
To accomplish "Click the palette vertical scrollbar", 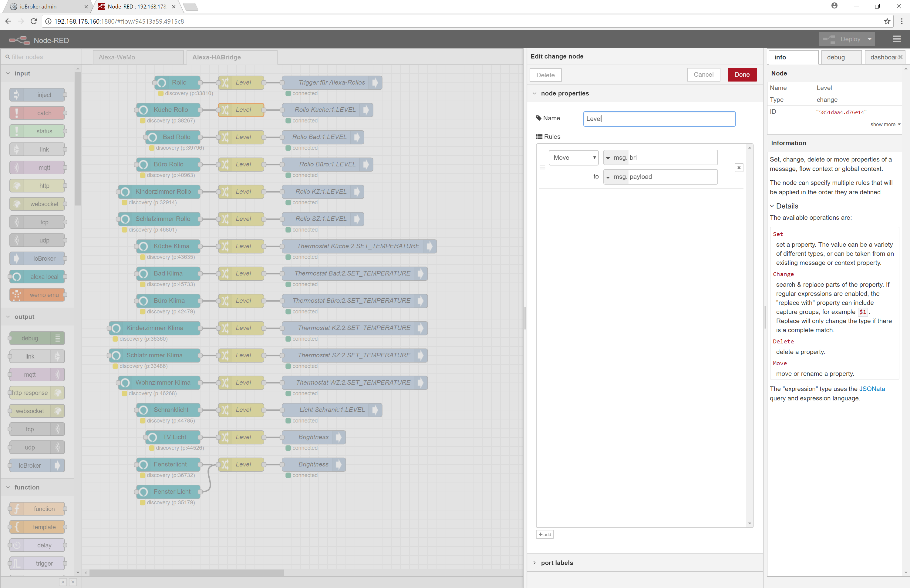I will pos(78,138).
